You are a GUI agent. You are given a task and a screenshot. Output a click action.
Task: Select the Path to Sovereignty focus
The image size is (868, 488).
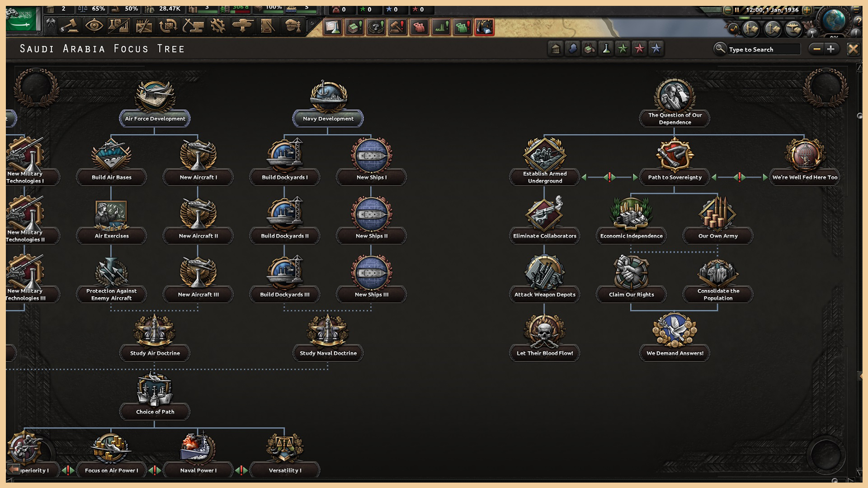pos(675,162)
